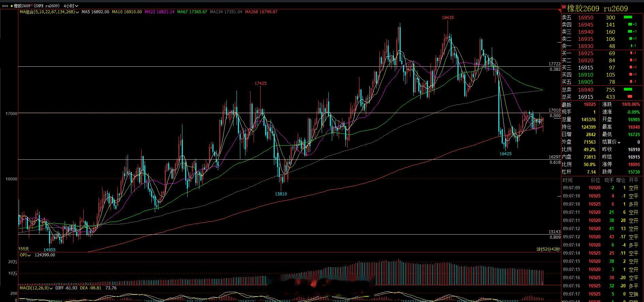Select the 17425 peak price marker

[x=261, y=83]
